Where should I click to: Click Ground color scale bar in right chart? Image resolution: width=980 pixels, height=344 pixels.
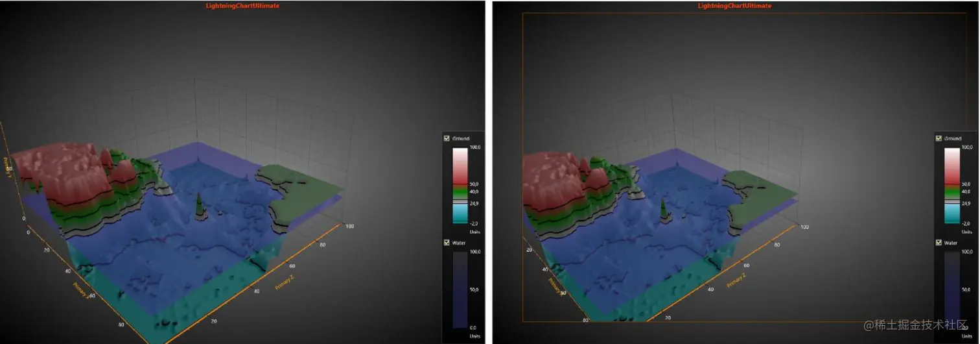[x=951, y=185]
